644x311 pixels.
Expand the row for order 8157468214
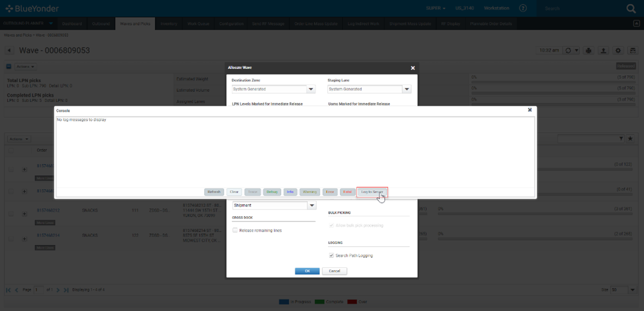(24, 238)
